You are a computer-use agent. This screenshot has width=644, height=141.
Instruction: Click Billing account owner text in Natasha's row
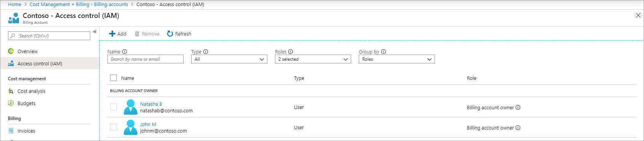490,107
